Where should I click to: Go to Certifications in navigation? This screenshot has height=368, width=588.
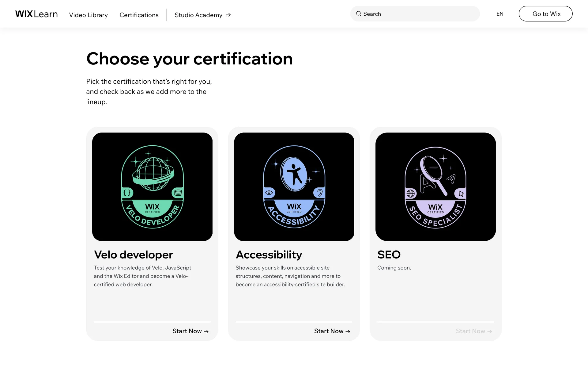(139, 15)
